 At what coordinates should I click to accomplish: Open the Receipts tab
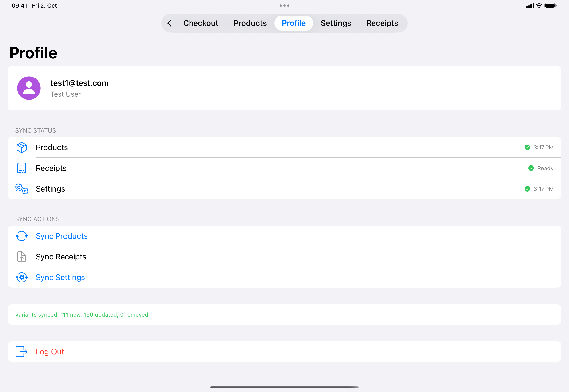coord(382,23)
